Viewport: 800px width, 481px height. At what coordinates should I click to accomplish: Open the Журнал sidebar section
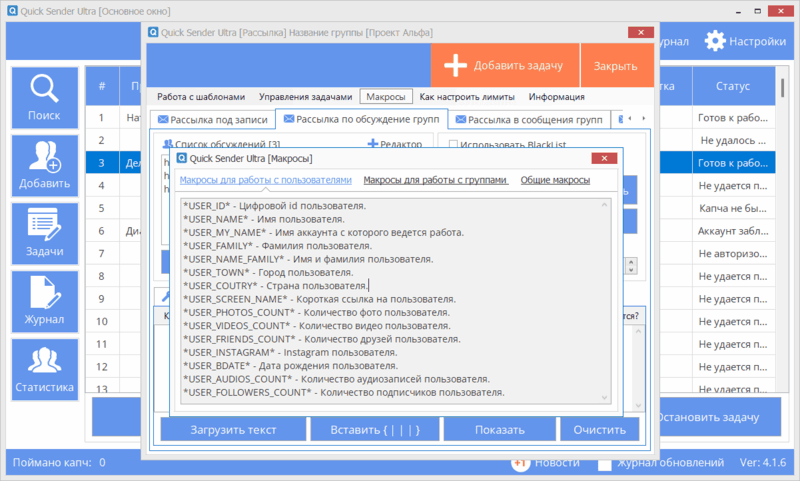tap(44, 301)
